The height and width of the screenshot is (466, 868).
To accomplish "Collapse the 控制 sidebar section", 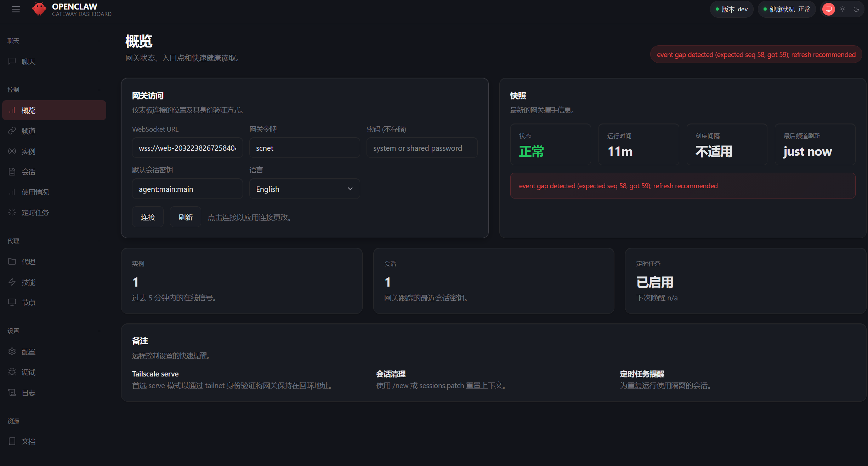I will pos(99,90).
